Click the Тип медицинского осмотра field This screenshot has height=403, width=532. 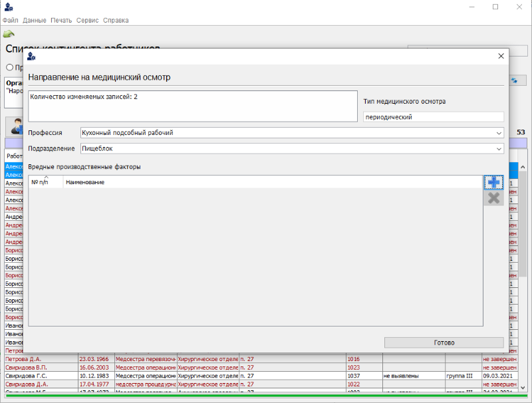[434, 117]
